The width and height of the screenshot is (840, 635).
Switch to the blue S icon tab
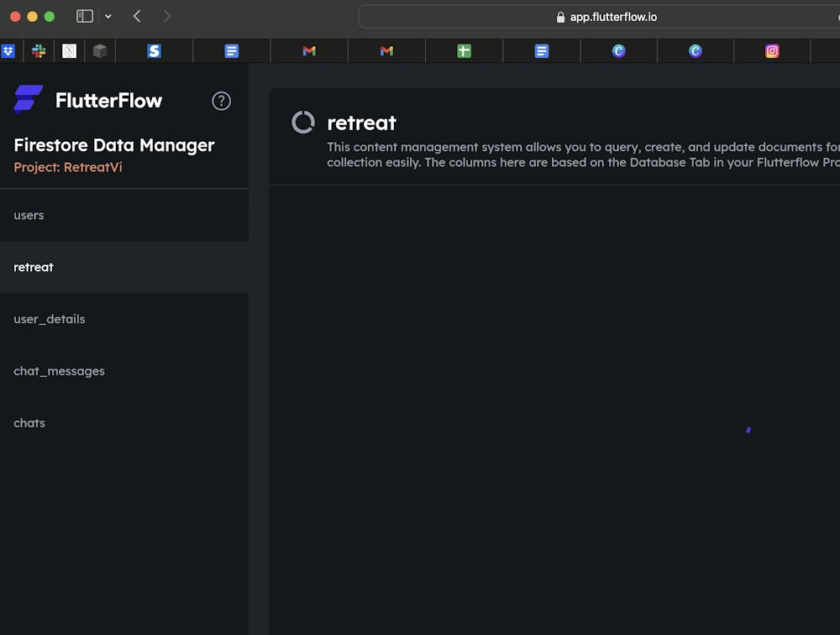tap(155, 51)
